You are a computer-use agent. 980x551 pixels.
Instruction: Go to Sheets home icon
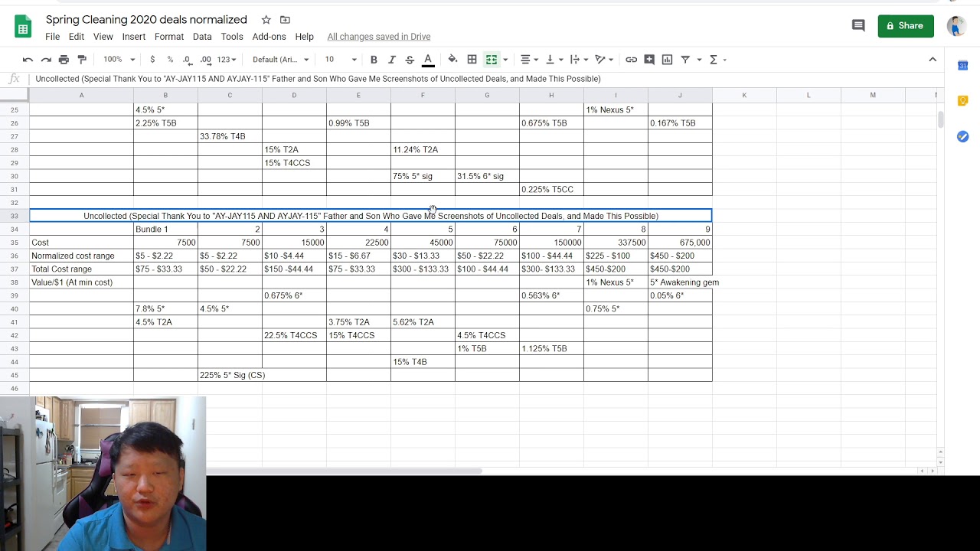23,26
